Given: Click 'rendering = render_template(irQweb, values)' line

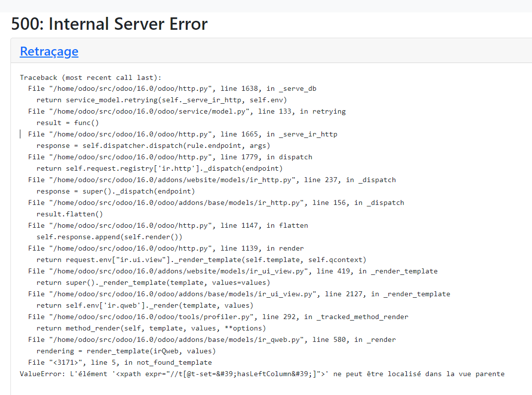Looking at the screenshot, I should (x=126, y=351).
